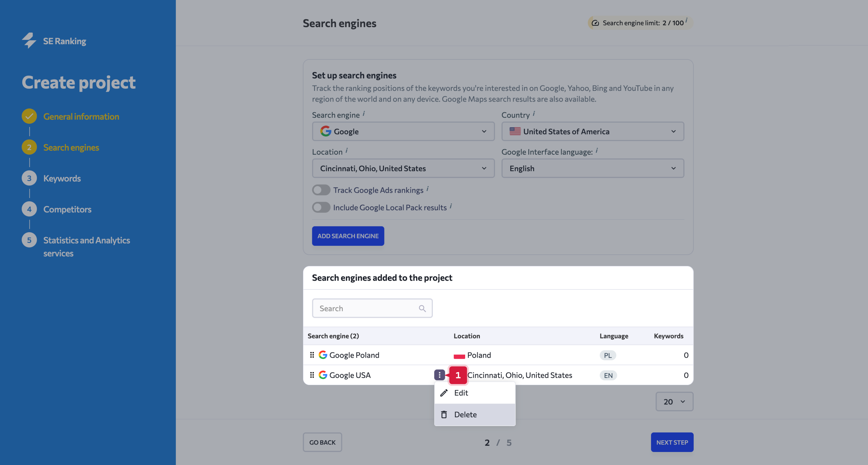Click the Poland flag icon in the table
This screenshot has height=465, width=868.
[x=460, y=355]
